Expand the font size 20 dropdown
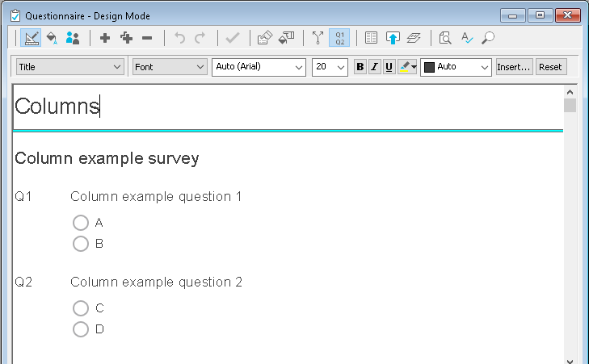This screenshot has width=589, height=364. (330, 67)
